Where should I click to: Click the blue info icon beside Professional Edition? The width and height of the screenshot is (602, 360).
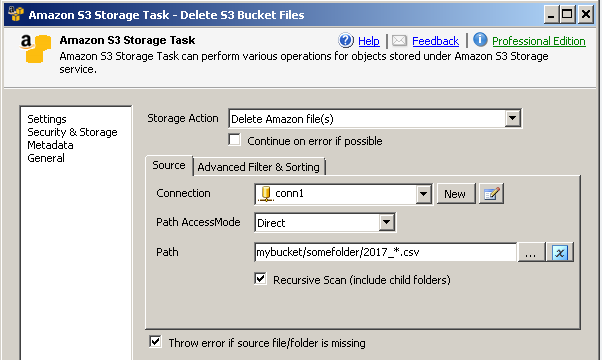coord(480,40)
